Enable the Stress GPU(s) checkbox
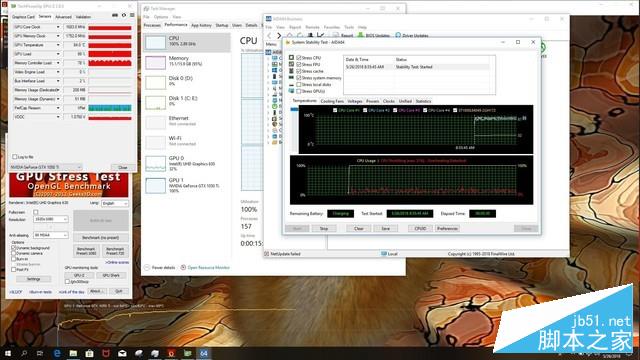Viewport: 640px width, 360px height. click(x=299, y=91)
